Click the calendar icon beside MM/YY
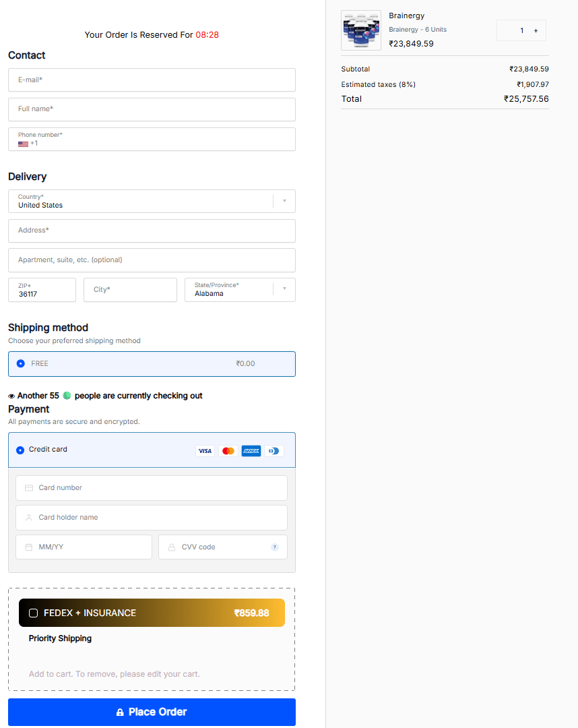This screenshot has height=728, width=578. click(28, 547)
